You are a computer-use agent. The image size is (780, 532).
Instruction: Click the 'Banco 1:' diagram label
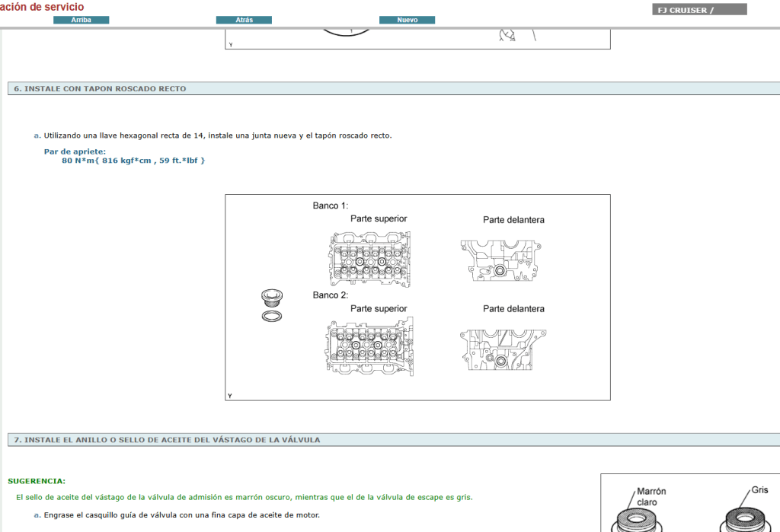330,206
